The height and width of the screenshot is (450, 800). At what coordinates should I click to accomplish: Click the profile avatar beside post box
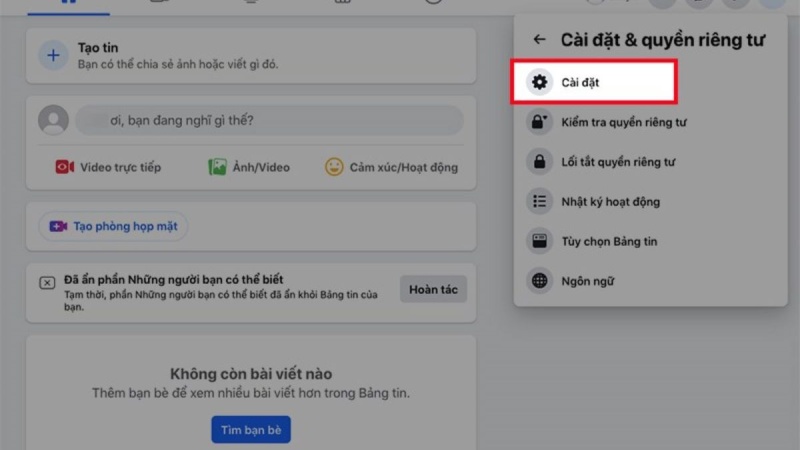coord(54,120)
